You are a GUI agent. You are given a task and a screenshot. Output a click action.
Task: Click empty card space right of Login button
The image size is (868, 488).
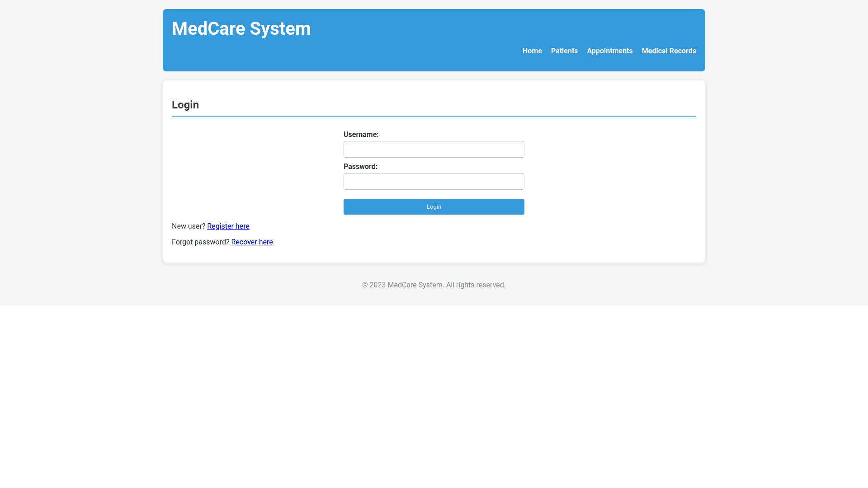tap(610, 207)
